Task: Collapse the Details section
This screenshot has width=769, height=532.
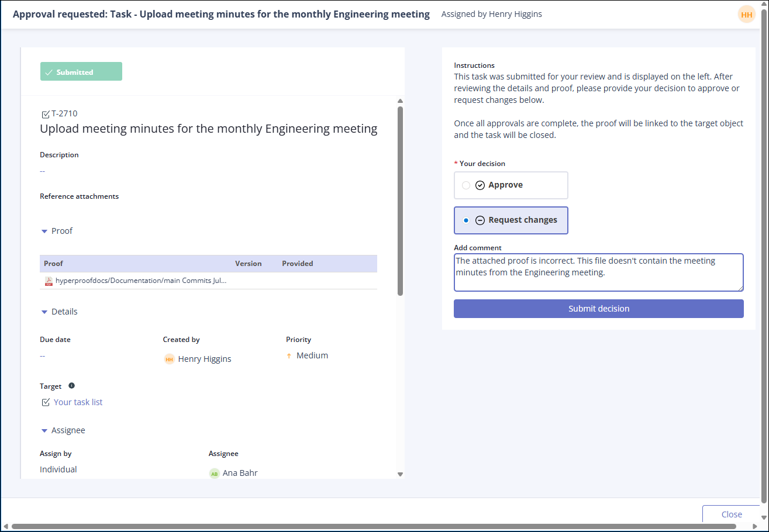Action: click(x=44, y=312)
